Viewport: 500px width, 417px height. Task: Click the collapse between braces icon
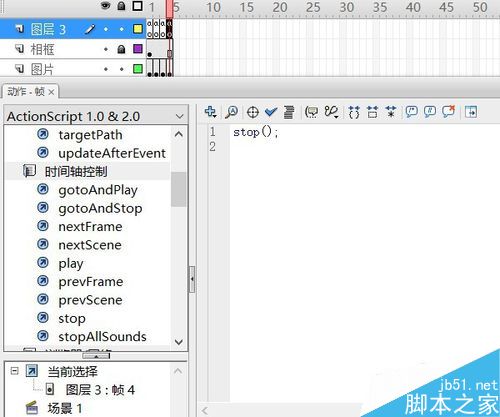click(354, 112)
